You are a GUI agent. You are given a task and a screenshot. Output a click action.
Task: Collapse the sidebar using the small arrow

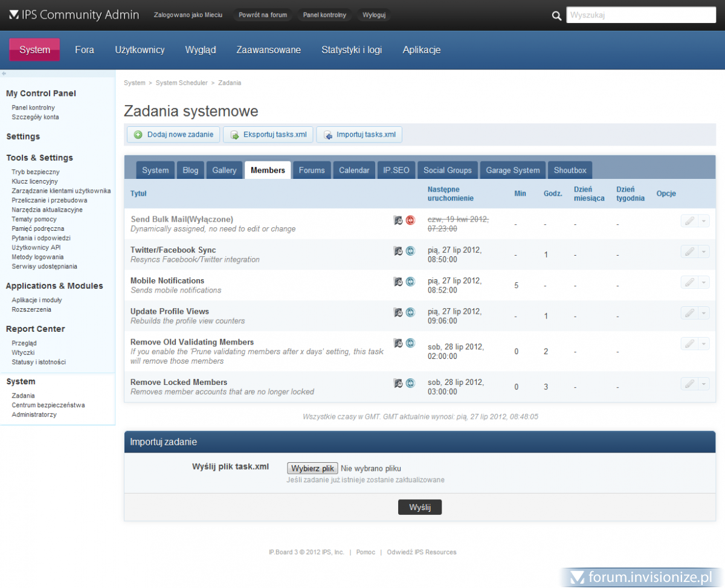[4, 74]
